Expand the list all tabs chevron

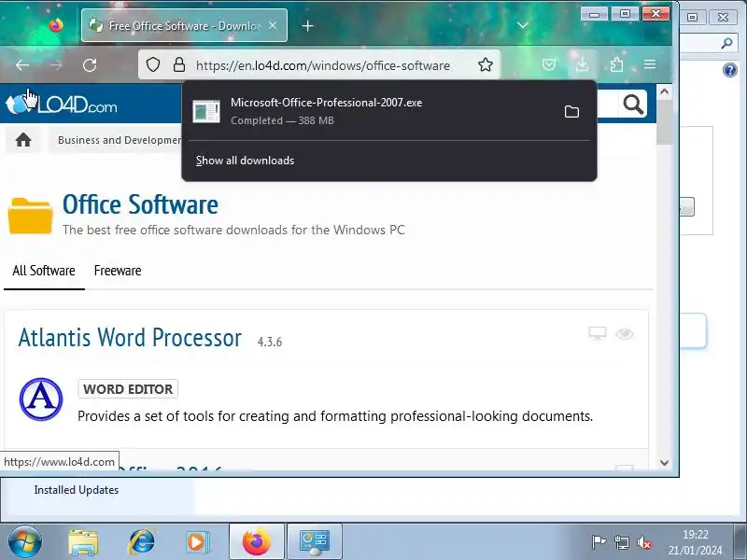[x=523, y=25]
